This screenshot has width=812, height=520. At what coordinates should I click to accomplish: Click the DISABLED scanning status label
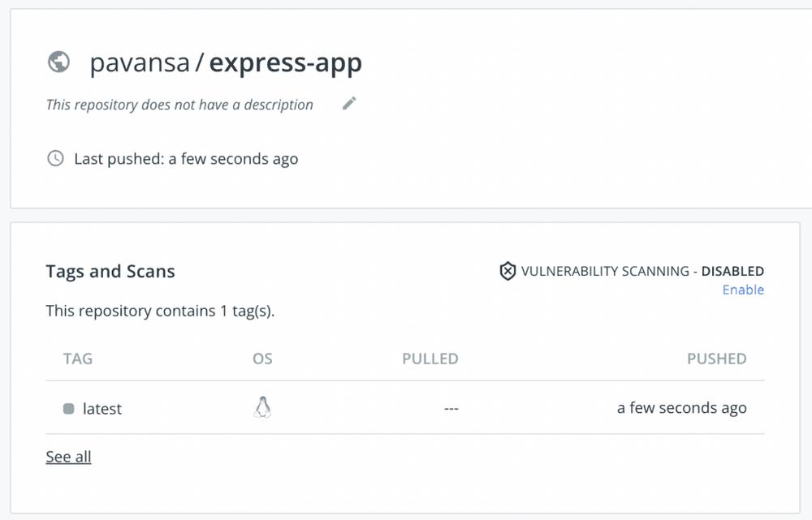pyautogui.click(x=732, y=271)
